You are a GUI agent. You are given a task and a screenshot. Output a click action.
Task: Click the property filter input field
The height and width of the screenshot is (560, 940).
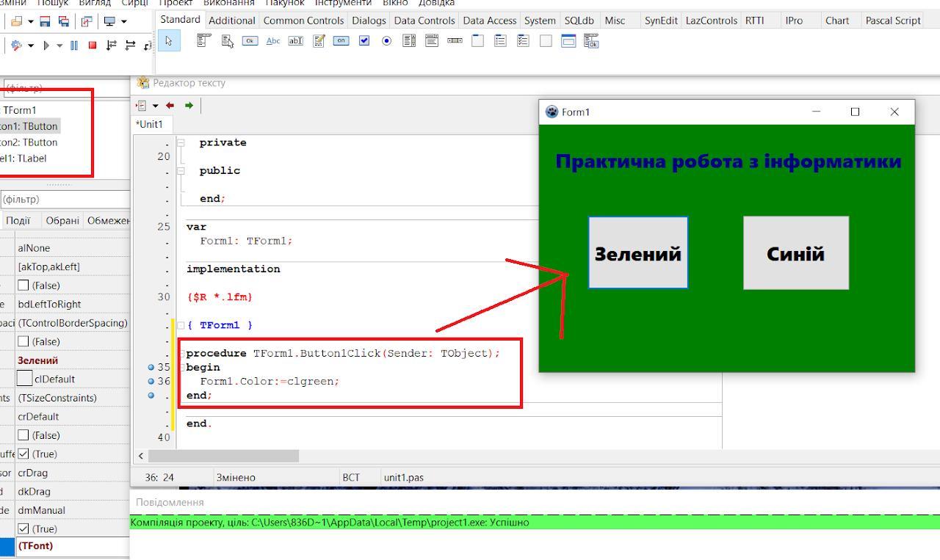[65, 199]
